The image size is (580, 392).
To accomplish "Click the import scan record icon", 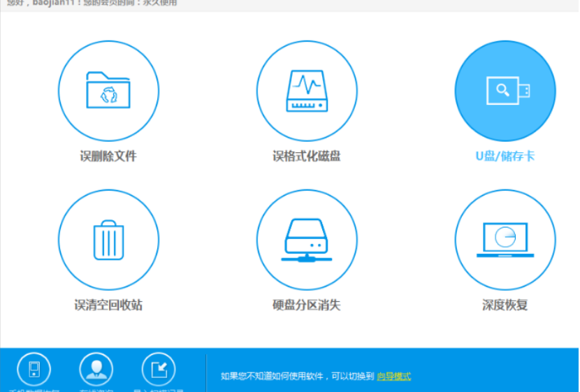I will coord(159,369).
